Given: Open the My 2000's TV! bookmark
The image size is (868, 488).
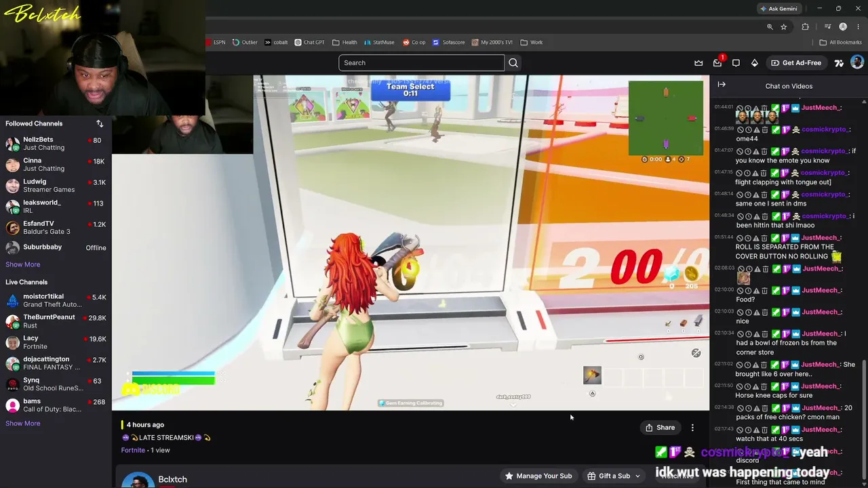Looking at the screenshot, I should [492, 42].
